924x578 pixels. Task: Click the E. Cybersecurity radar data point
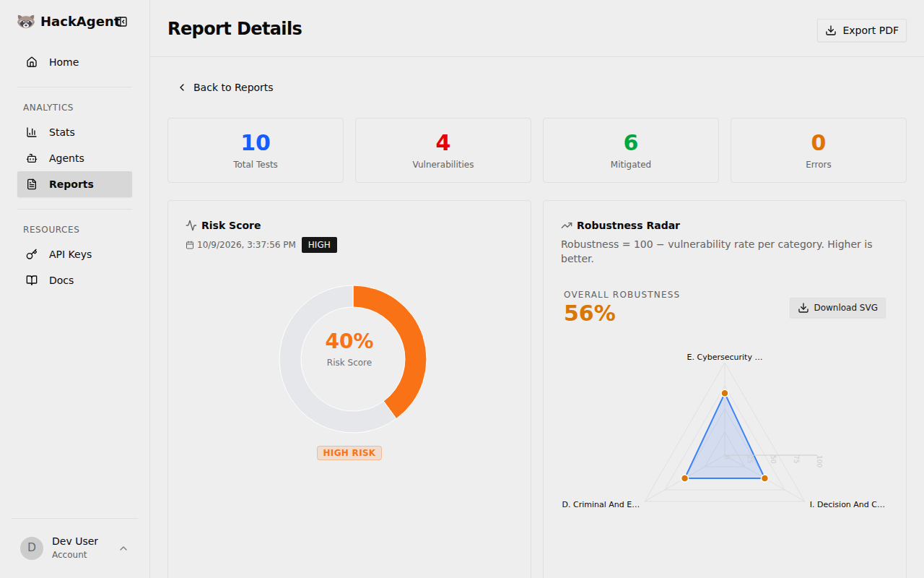[725, 393]
